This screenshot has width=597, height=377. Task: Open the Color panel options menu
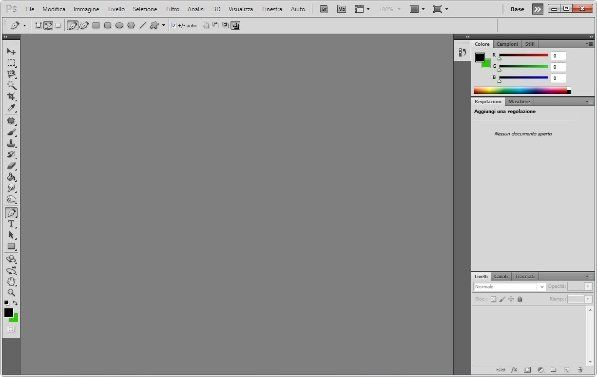tap(589, 44)
